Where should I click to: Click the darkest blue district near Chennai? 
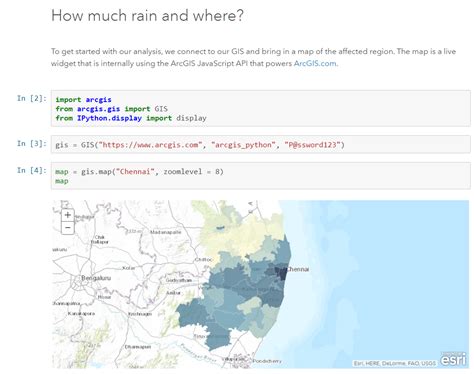point(282,273)
